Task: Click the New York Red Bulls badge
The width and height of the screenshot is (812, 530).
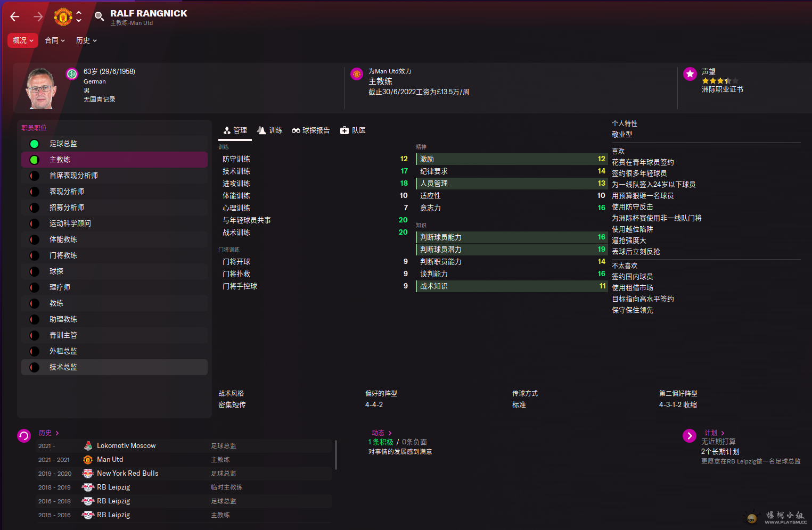Action: click(x=88, y=474)
